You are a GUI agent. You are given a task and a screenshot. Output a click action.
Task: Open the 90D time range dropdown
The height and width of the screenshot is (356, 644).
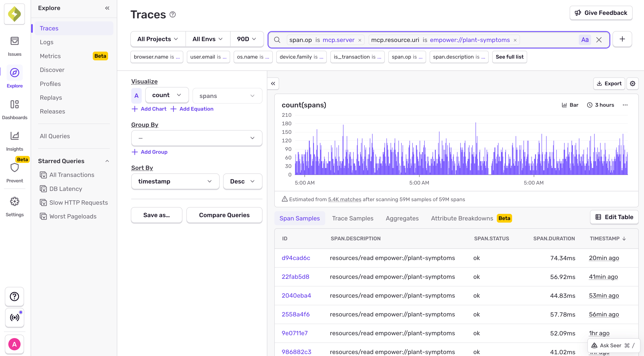[x=247, y=39]
